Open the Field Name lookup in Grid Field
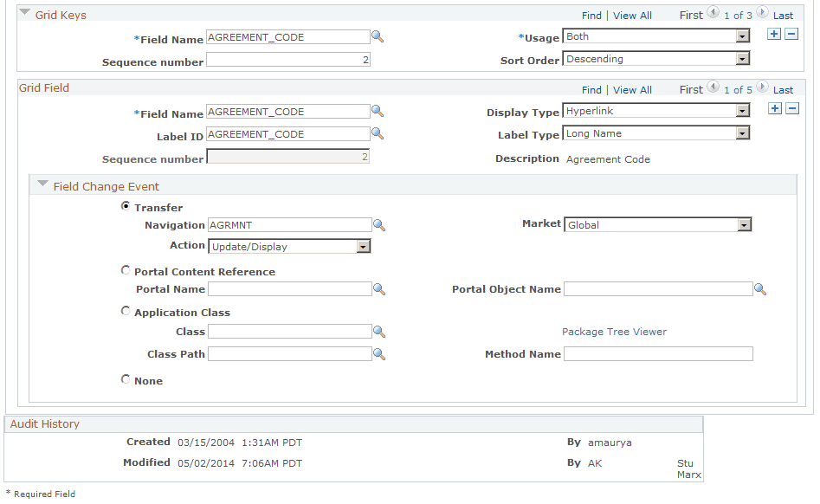The image size is (820, 504). point(378,112)
